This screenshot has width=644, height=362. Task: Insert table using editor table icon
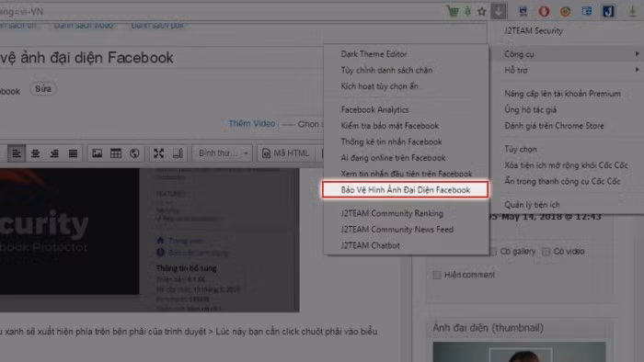point(116,153)
